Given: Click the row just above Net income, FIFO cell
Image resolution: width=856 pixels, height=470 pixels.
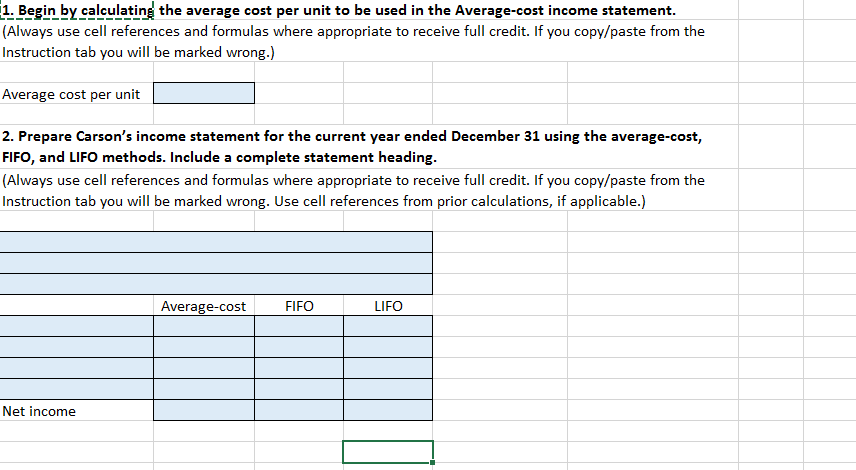Looking at the screenshot, I should point(299,389).
